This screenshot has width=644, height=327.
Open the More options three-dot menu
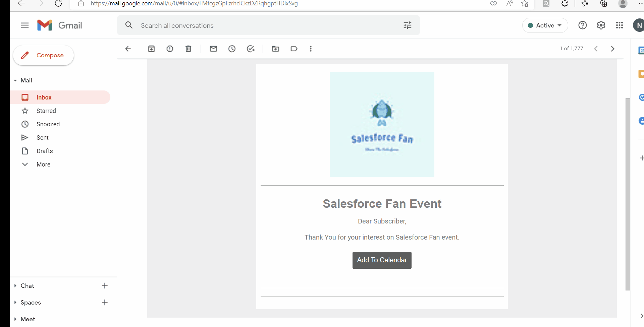pyautogui.click(x=311, y=49)
